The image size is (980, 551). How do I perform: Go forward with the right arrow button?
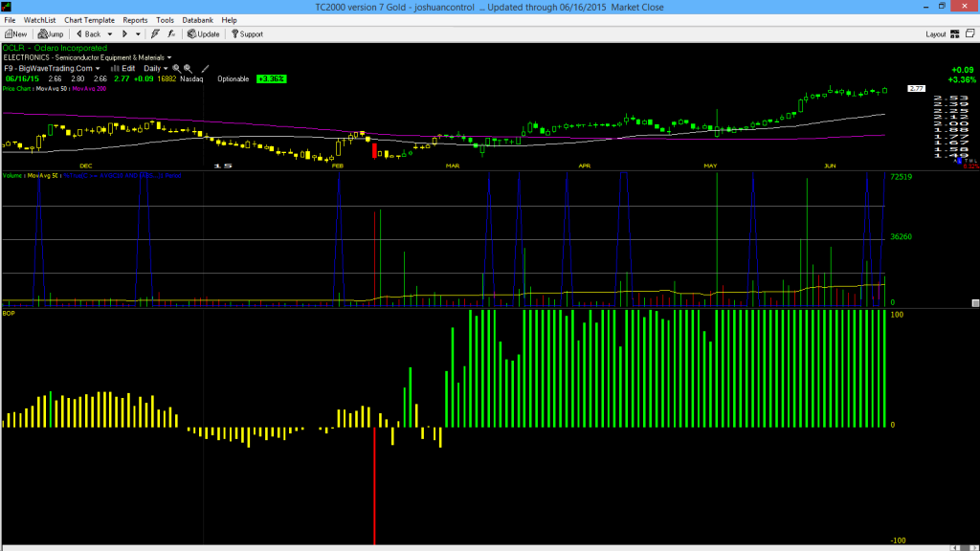click(125, 34)
